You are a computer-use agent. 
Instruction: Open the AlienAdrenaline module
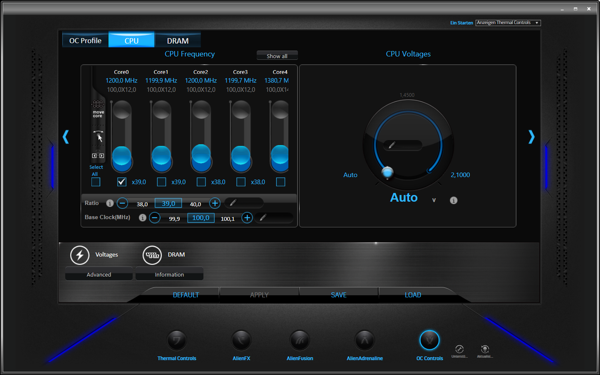coord(365,341)
